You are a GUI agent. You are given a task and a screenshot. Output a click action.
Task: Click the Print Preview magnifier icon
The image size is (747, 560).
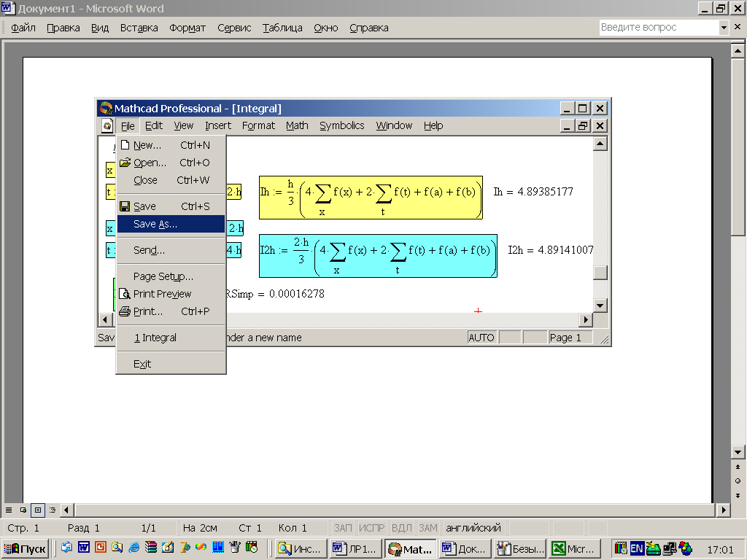(x=125, y=294)
